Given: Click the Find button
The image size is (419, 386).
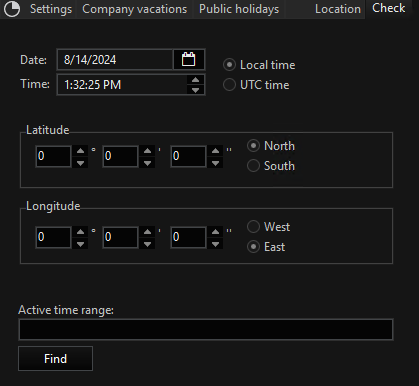Looking at the screenshot, I should (55, 359).
